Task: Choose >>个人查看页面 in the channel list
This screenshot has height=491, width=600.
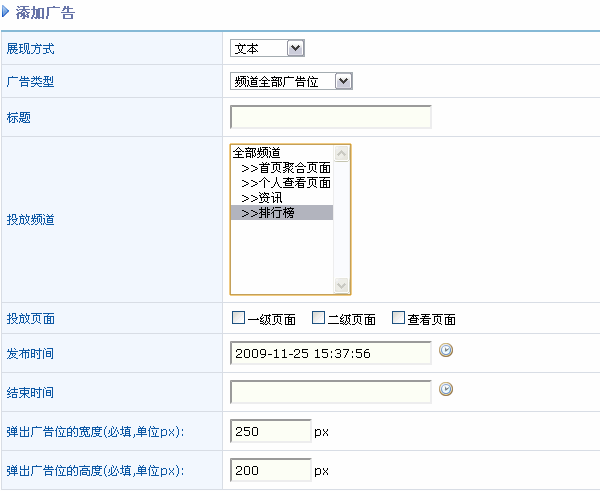Action: pos(285,183)
